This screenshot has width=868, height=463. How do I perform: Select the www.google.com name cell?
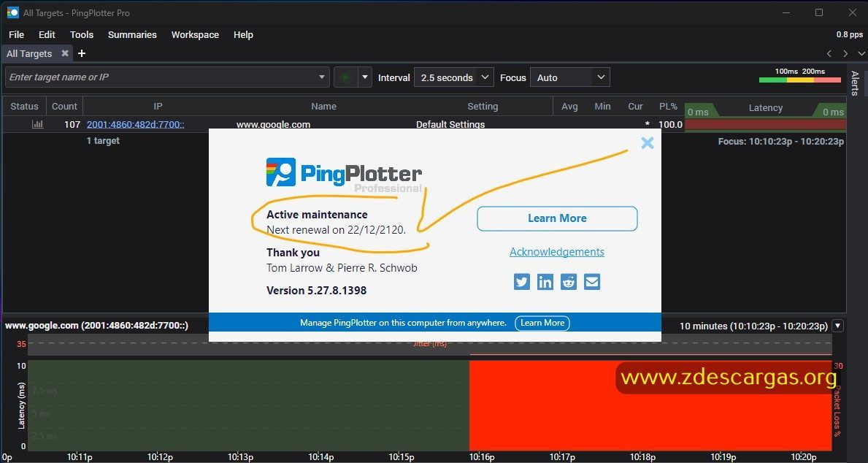pyautogui.click(x=273, y=124)
